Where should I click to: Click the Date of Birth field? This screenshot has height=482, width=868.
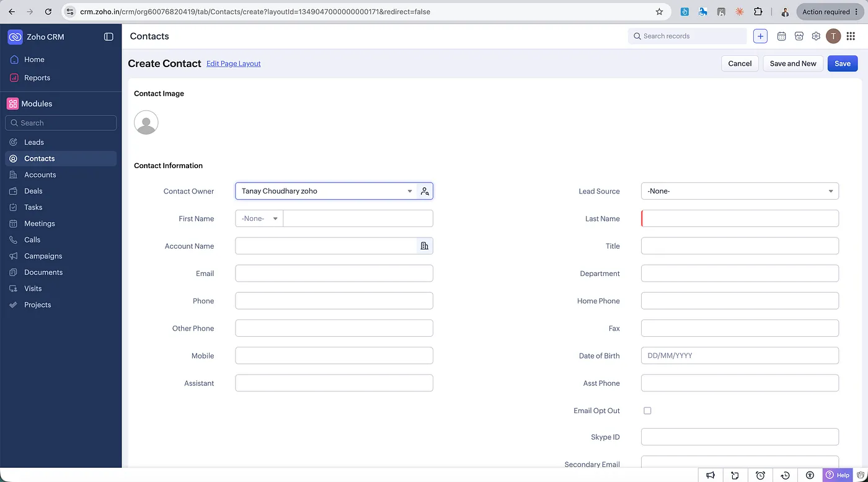740,355
